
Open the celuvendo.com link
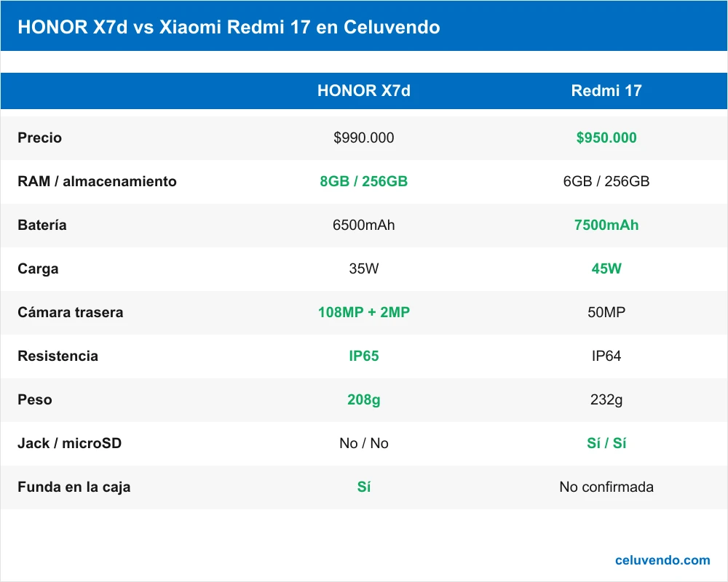[x=662, y=560]
